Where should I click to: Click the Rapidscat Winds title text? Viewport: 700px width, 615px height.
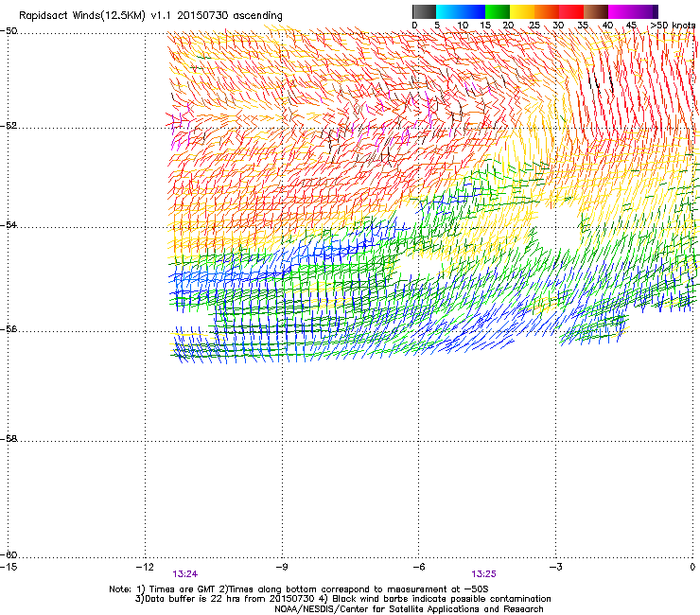[x=150, y=16]
